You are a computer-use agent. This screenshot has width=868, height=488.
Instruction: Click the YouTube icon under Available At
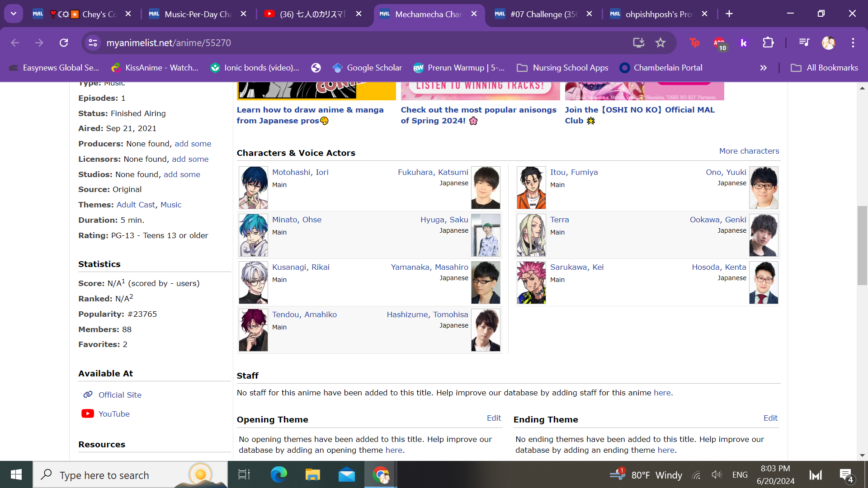pyautogui.click(x=88, y=413)
